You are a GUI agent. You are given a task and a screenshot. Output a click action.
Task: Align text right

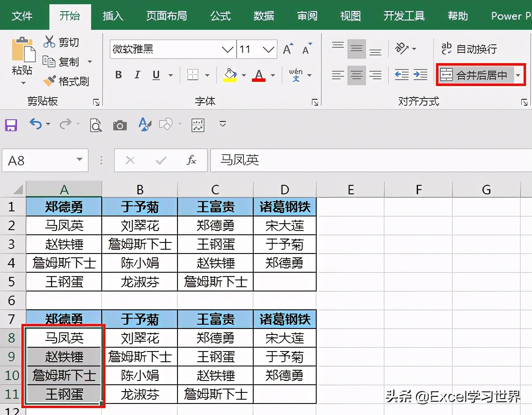point(375,75)
